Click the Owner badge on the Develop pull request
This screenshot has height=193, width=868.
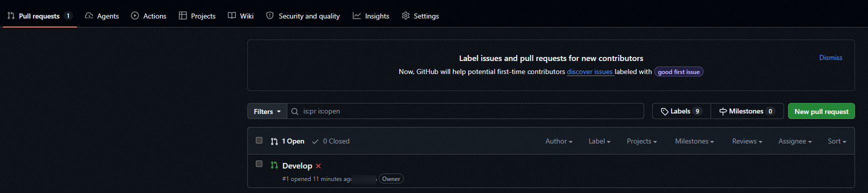coord(391,179)
